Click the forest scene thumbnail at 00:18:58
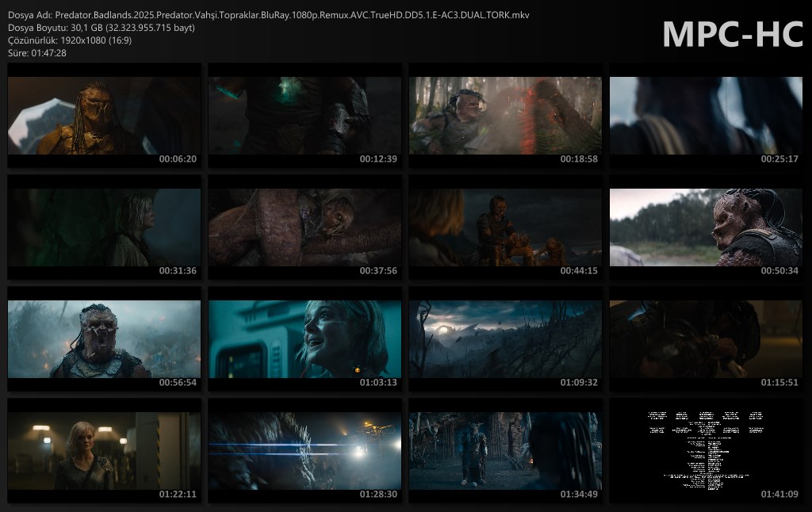The width and height of the screenshot is (812, 512). click(505, 116)
